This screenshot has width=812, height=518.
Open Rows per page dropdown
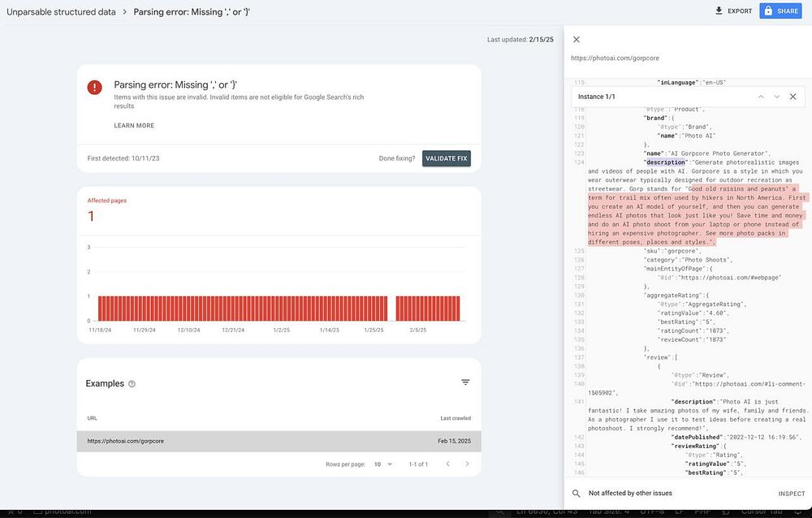[383, 464]
